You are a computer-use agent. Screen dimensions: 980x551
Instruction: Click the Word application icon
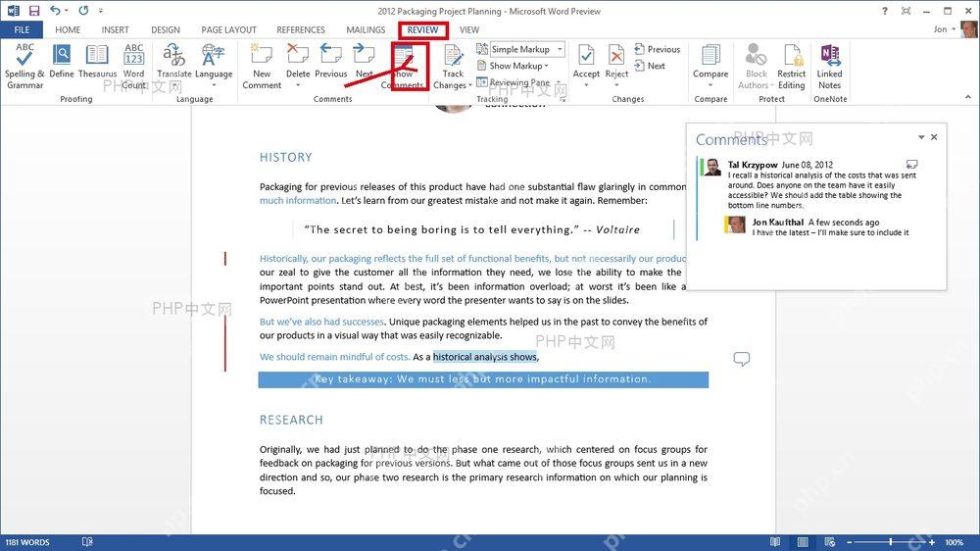coord(13,11)
